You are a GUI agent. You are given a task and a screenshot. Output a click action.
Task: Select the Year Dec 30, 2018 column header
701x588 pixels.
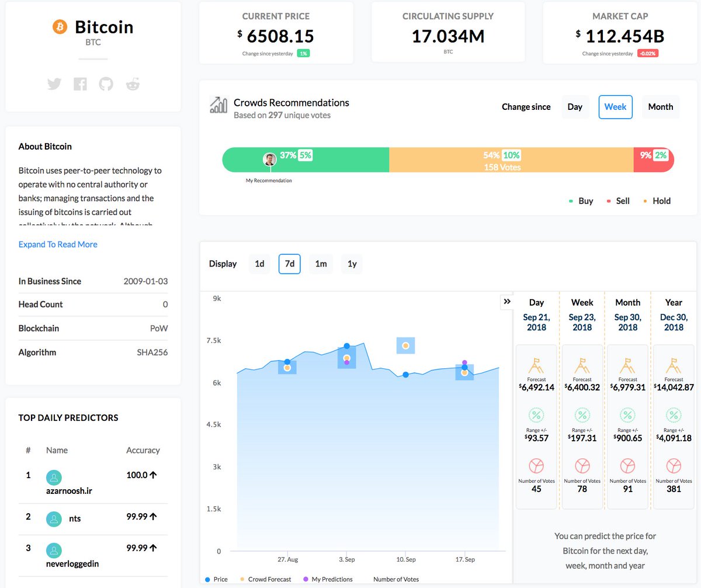click(674, 314)
